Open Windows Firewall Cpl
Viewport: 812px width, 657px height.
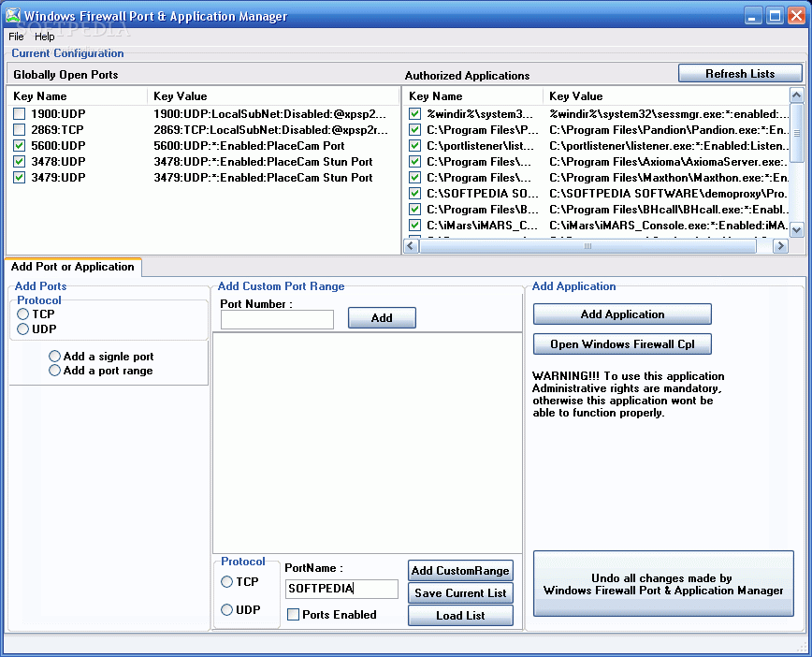[x=621, y=343]
